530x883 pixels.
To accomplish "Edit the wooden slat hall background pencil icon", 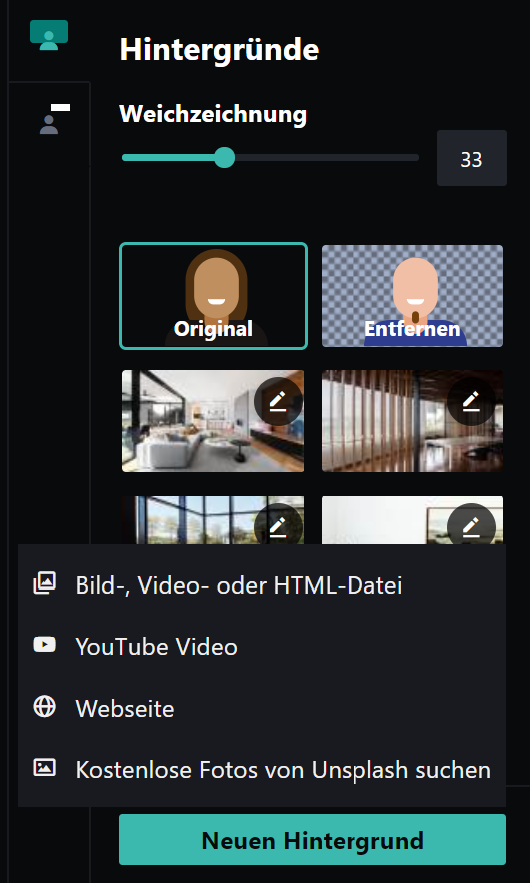I will point(471,401).
